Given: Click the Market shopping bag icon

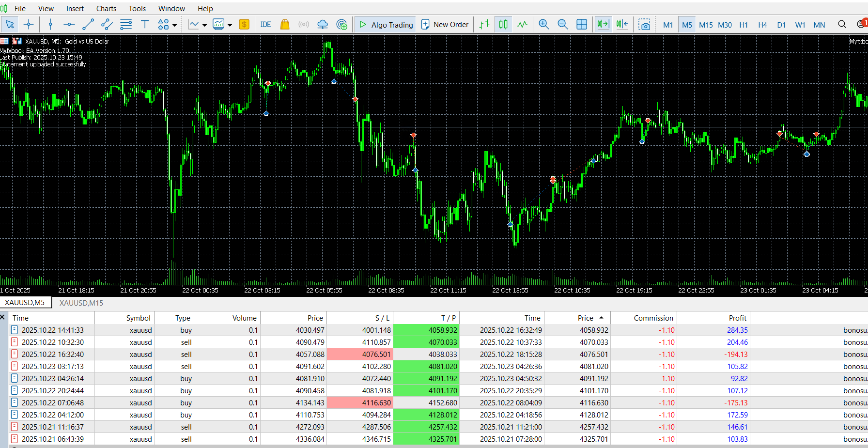Looking at the screenshot, I should tap(285, 25).
